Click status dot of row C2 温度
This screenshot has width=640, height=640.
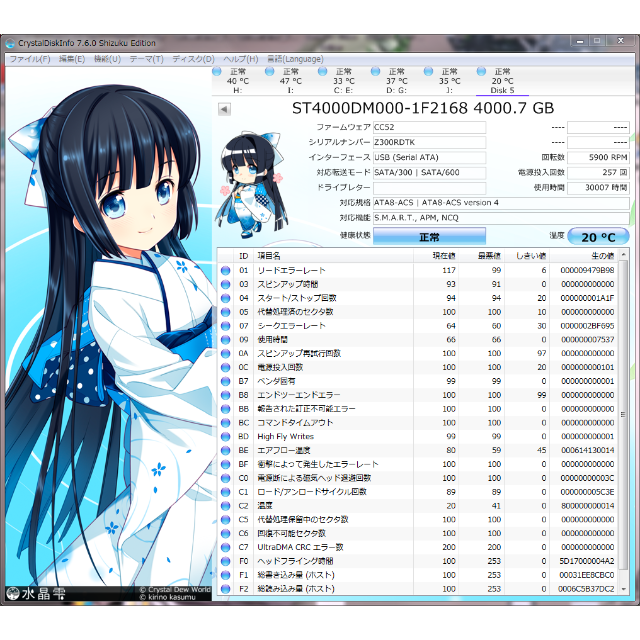[225, 506]
